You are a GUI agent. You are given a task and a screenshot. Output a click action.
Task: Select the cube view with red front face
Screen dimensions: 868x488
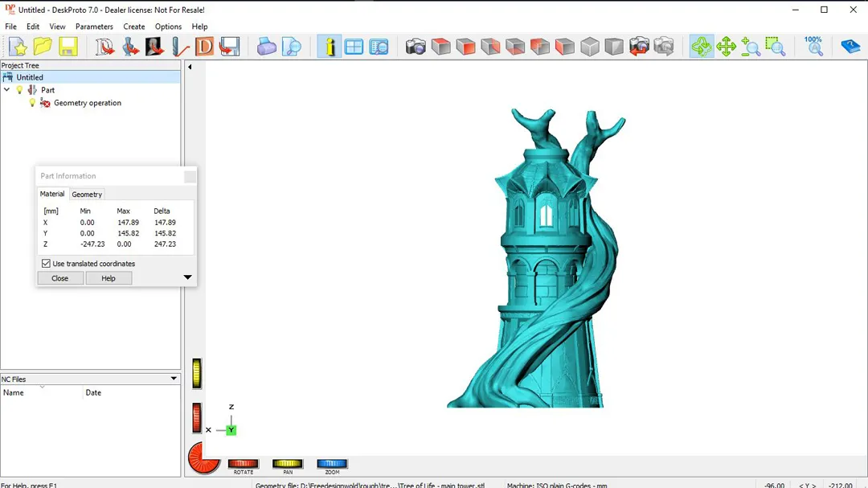tap(465, 47)
